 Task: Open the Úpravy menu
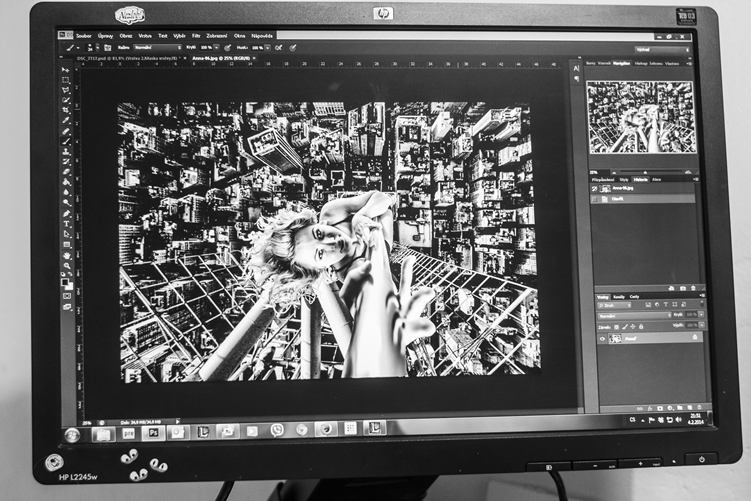[105, 36]
